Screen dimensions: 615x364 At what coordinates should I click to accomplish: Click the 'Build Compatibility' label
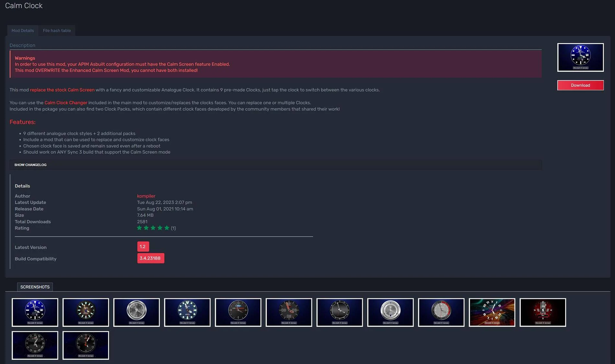coord(36,259)
